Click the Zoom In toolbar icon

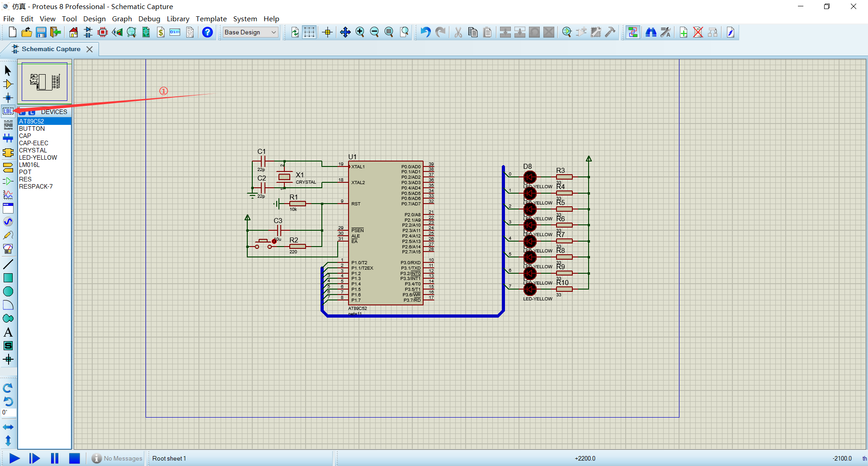coord(360,32)
